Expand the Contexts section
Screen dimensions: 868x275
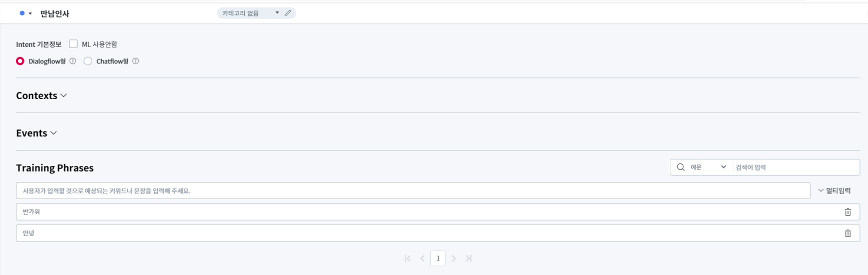point(42,95)
